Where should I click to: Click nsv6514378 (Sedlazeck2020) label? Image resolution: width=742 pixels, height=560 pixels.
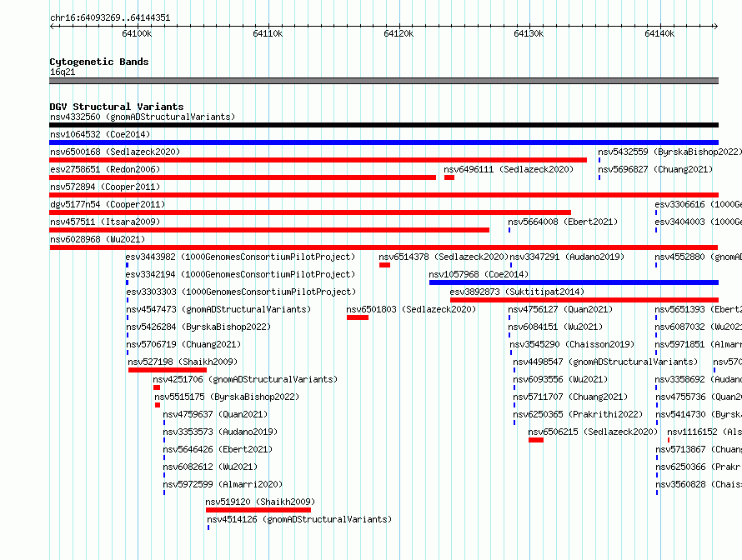(x=444, y=257)
